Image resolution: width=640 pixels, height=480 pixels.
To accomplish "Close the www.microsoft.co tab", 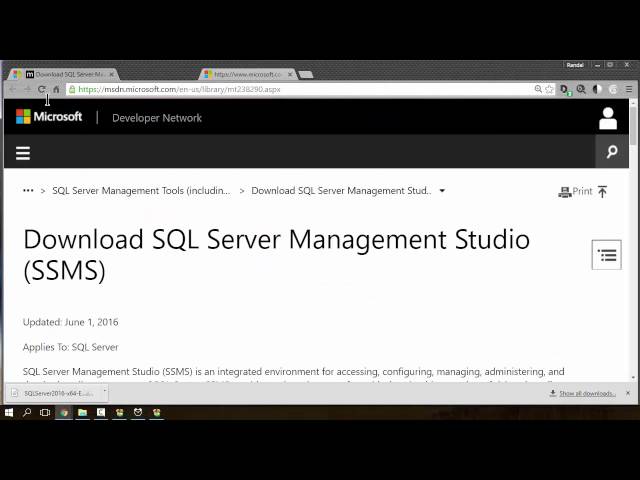I will (290, 74).
